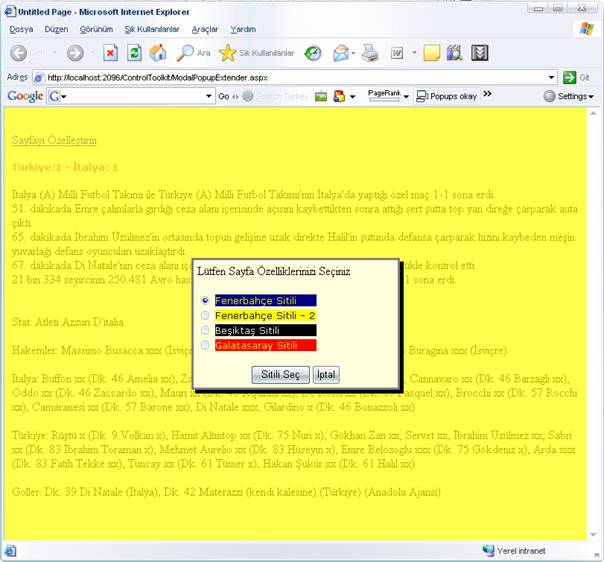
Task: Expand the address bar dropdown arrow
Action: click(552, 78)
